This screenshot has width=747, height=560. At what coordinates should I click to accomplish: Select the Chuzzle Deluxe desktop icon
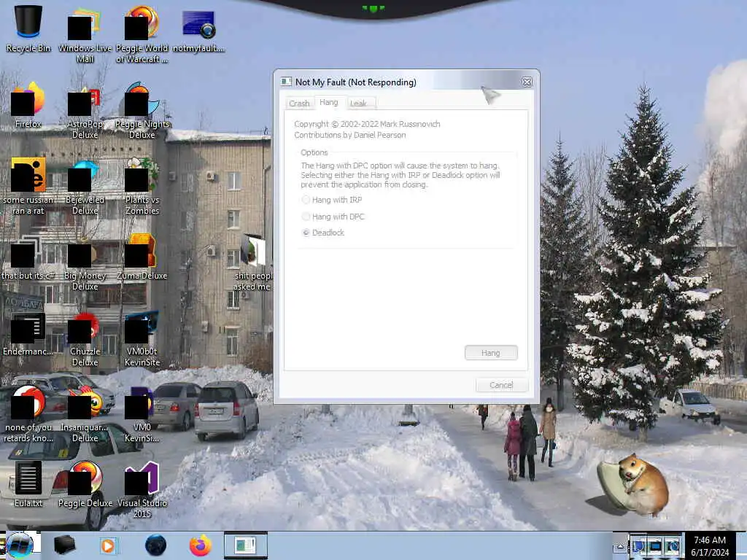coord(85,338)
